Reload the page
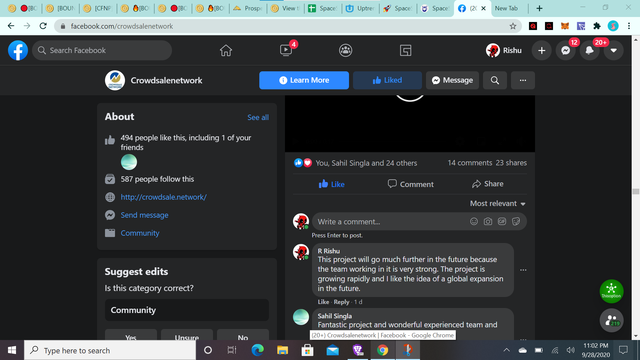This screenshot has height=360, width=640. tap(43, 26)
